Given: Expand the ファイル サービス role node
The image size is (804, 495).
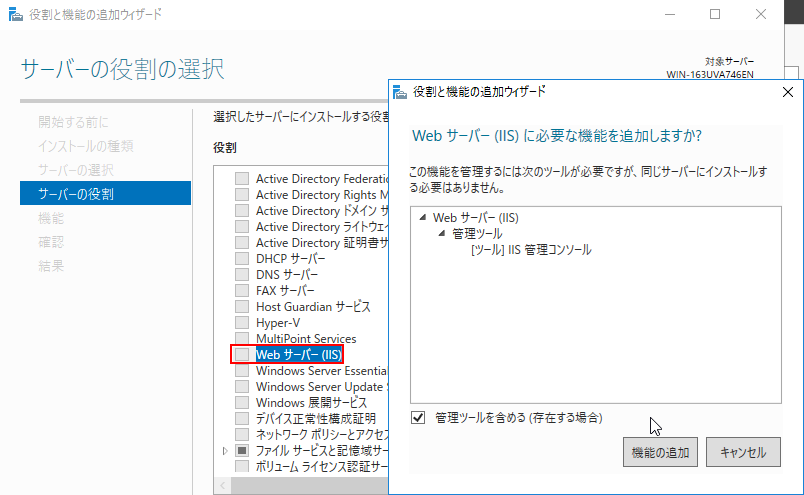Looking at the screenshot, I should 225,451.
